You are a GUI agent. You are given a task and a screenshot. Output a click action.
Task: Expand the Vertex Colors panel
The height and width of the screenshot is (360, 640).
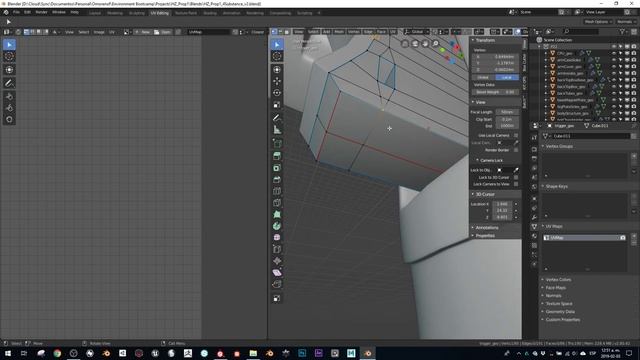558,280
